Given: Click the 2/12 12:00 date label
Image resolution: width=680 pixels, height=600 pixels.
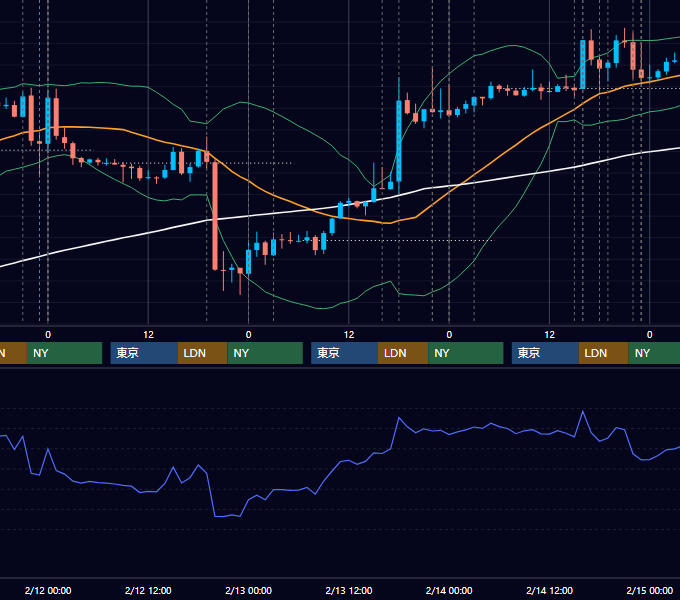Looking at the screenshot, I should click(x=148, y=590).
